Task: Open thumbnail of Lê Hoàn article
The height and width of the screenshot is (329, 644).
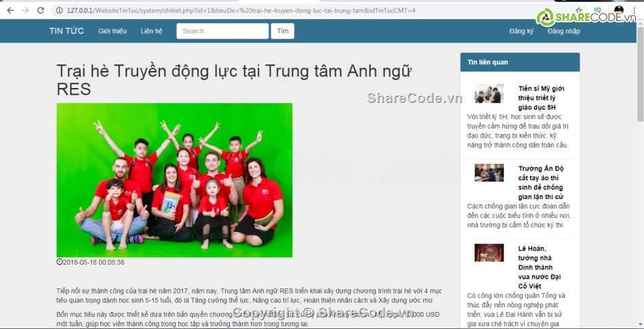Action: [489, 253]
